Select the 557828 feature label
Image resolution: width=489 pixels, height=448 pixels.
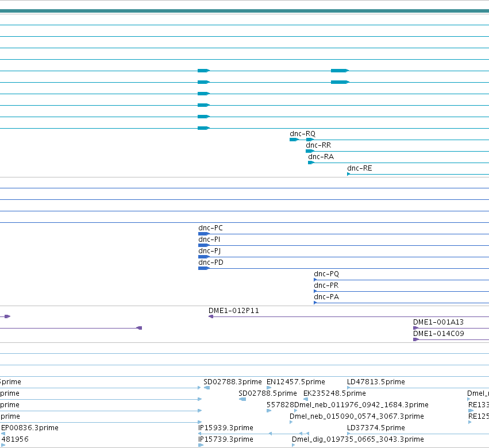click(x=280, y=405)
